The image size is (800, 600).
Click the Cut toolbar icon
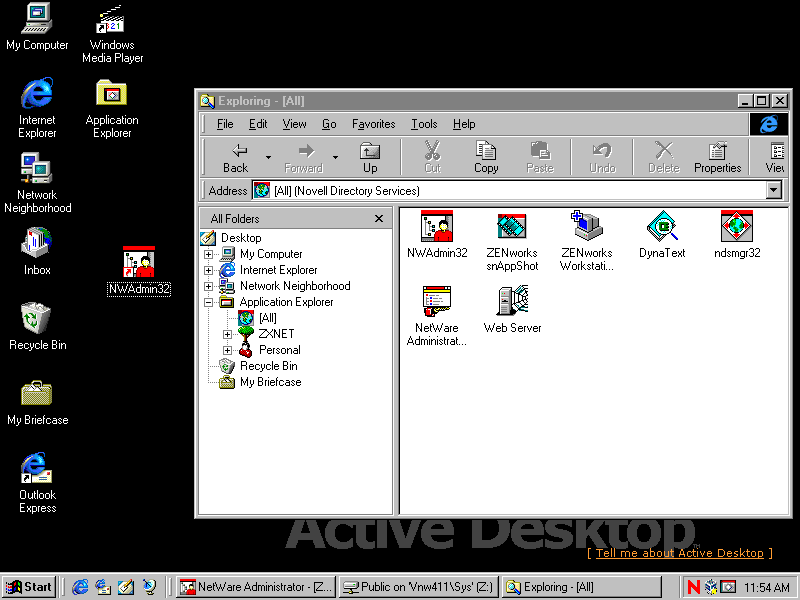432,158
